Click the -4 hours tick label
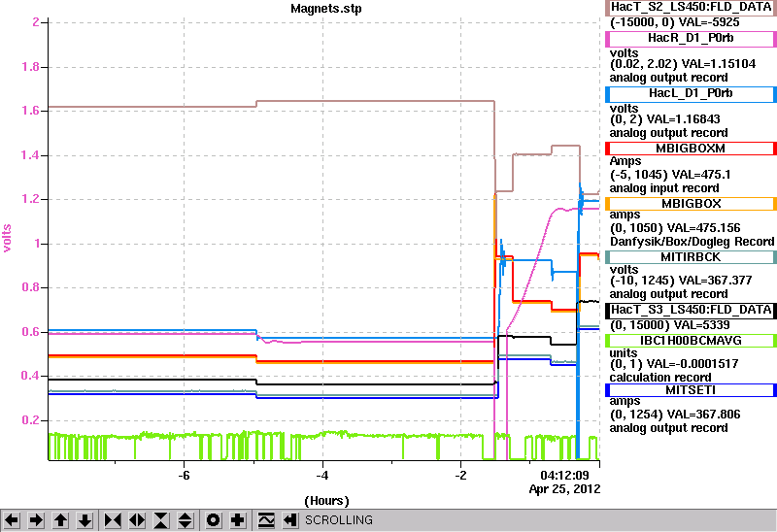The height and width of the screenshot is (532, 777). point(322,476)
